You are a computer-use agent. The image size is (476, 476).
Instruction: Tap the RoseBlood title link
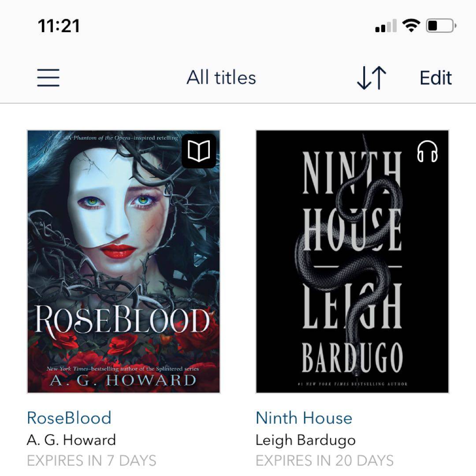click(x=69, y=418)
